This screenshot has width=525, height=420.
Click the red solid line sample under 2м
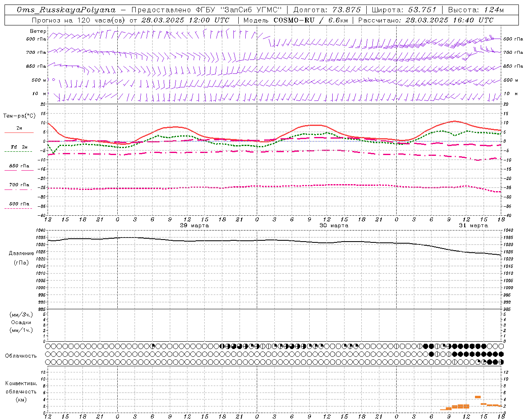(19, 132)
